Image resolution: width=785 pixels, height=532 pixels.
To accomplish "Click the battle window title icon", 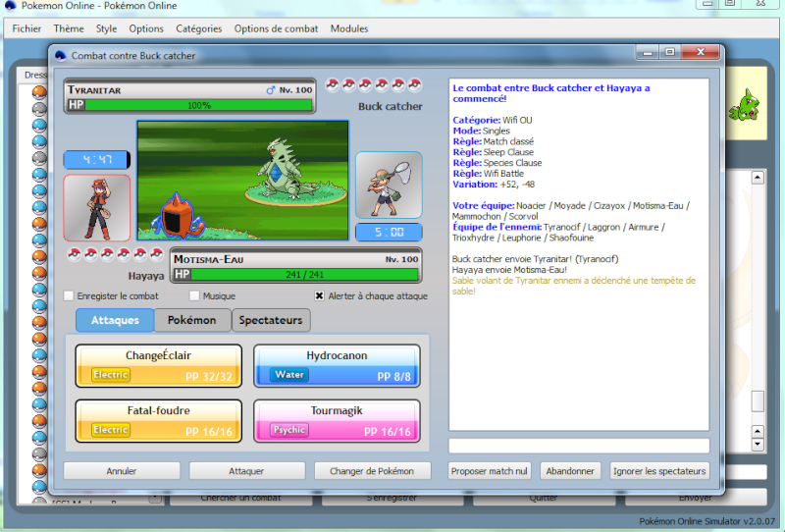I will 61,56.
